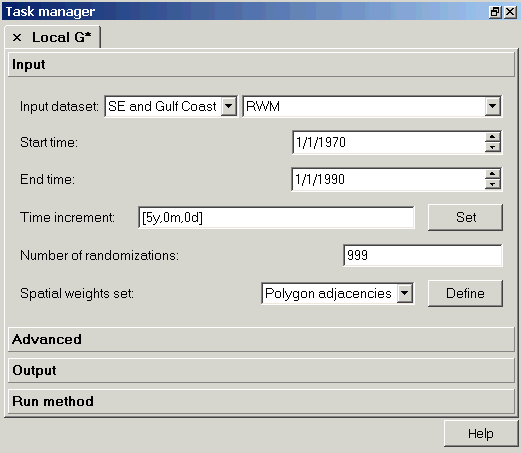
Task: Increase Start time with the up spinner arrow
Action: (x=493, y=137)
